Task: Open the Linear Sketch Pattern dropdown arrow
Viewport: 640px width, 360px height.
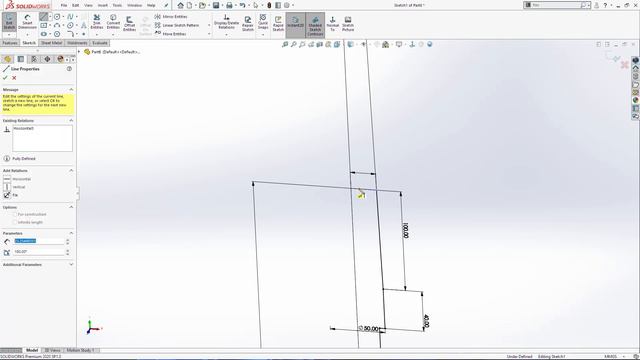Action: click(x=209, y=25)
